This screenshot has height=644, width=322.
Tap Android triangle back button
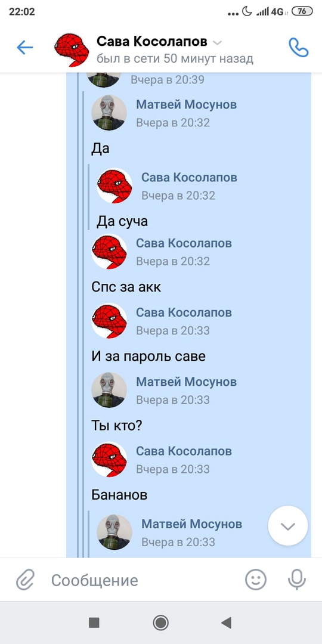coord(227,623)
